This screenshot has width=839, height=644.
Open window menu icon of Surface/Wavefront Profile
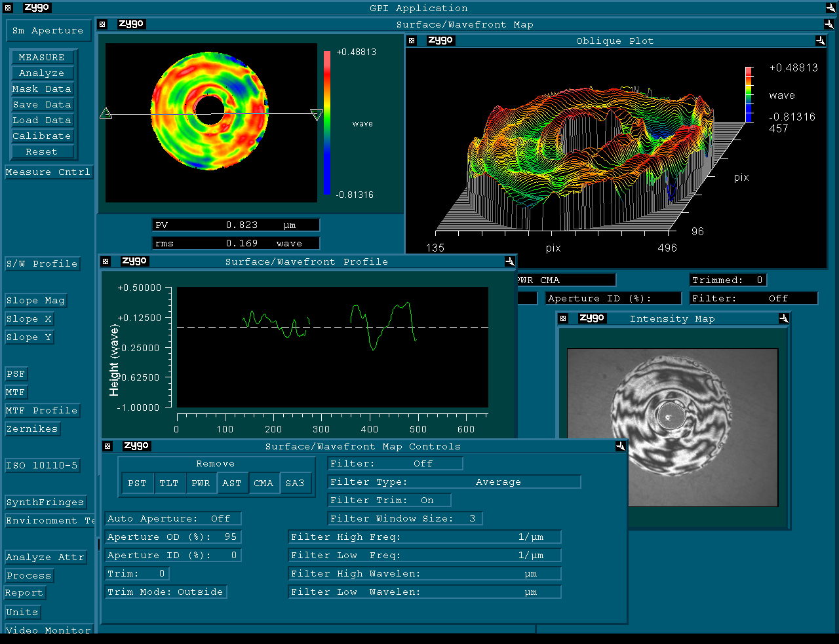[x=106, y=261]
